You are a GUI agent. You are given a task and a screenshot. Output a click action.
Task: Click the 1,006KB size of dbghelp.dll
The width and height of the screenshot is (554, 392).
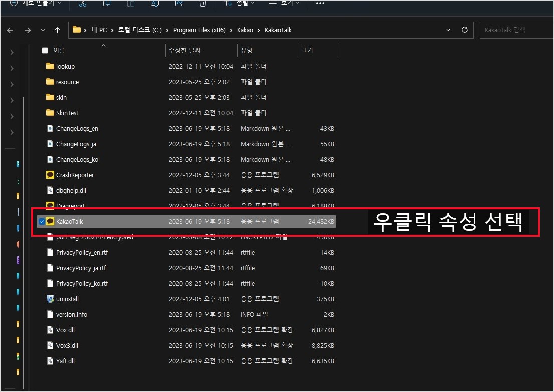323,190
